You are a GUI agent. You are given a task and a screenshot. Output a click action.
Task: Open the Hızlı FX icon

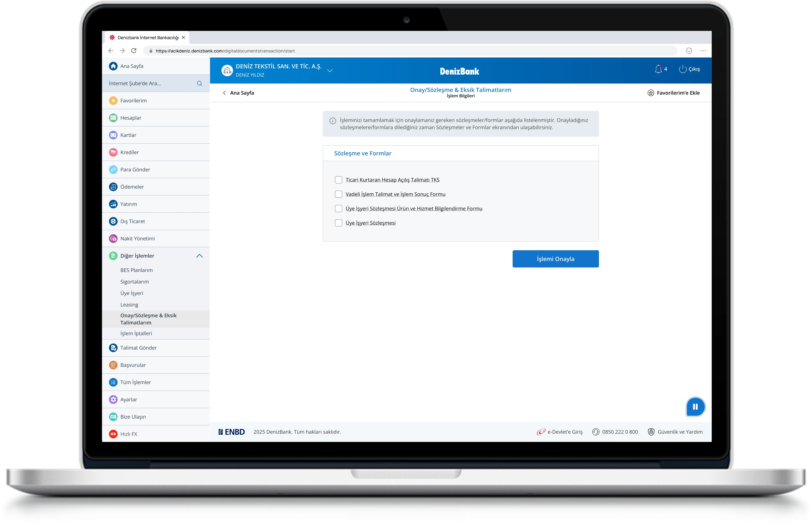(x=113, y=434)
